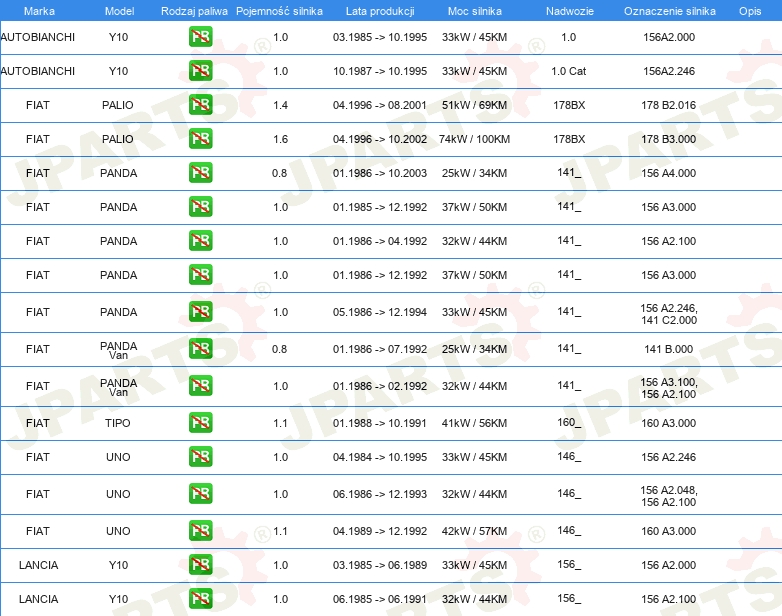Click the engine codes 156 A2.246, 141 C2.000

click(669, 314)
